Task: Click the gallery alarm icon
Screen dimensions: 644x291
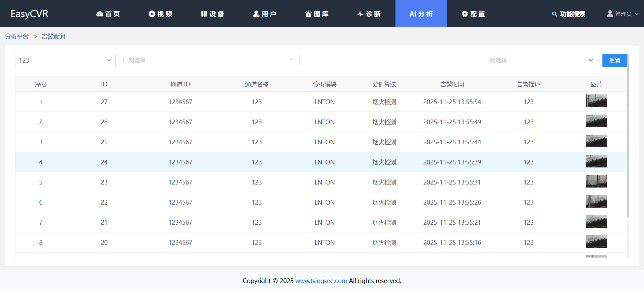Action: tap(308, 14)
